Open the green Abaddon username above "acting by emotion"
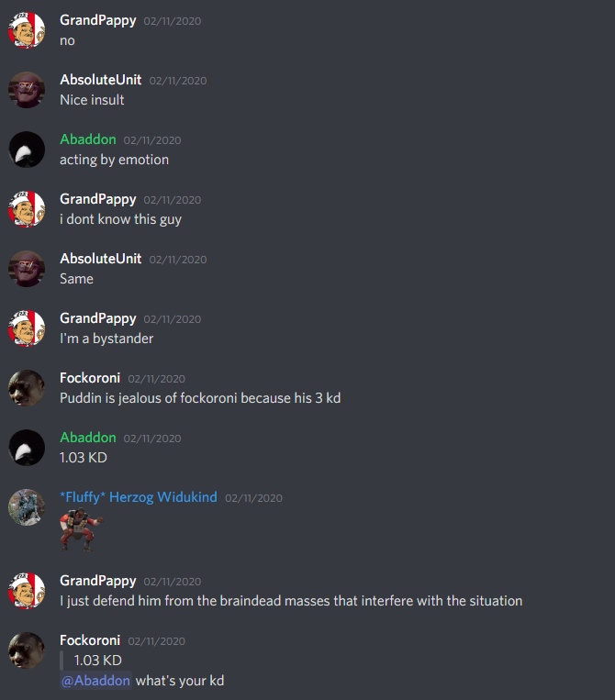615x700 pixels. [88, 139]
